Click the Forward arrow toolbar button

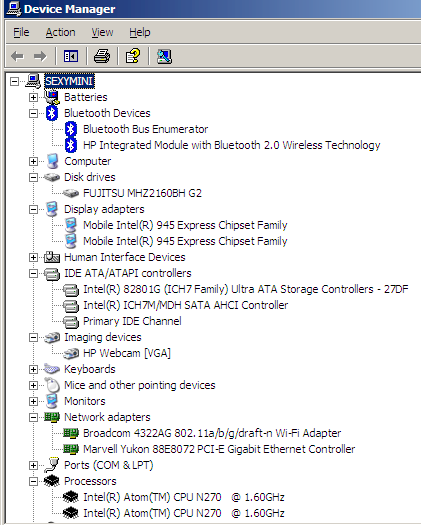coord(40,56)
